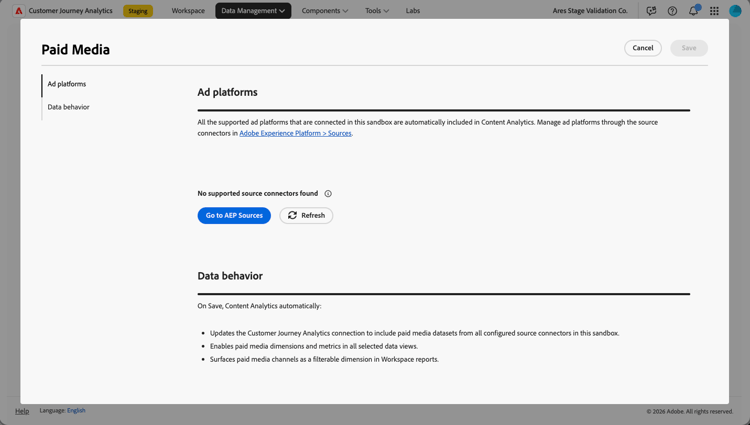Open the user profile avatar
The height and width of the screenshot is (425, 750).
[735, 11]
